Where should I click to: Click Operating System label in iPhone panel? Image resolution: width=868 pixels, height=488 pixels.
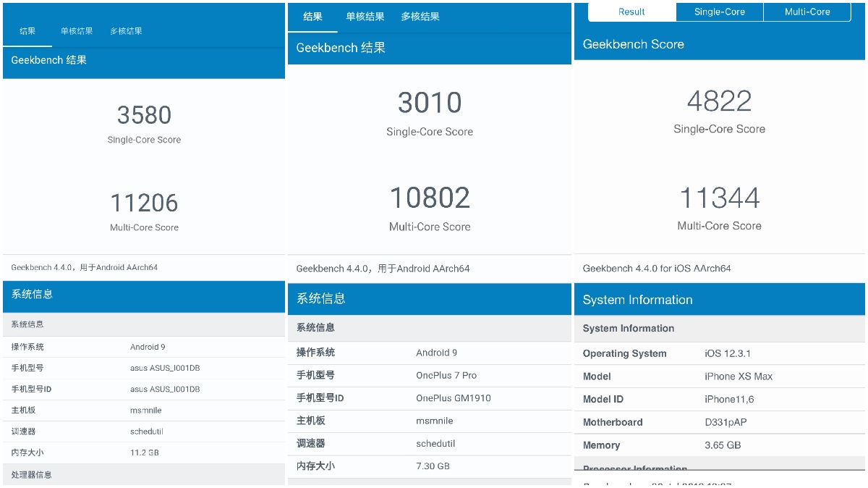tap(625, 353)
